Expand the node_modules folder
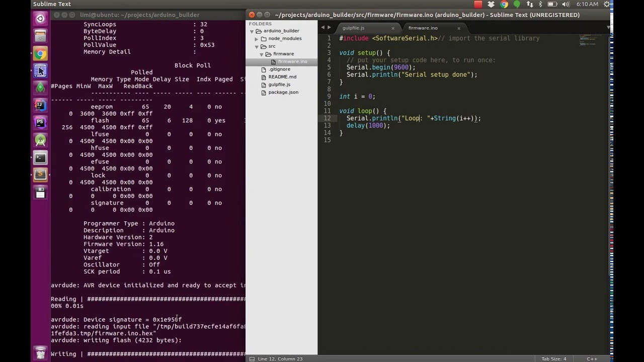This screenshot has height=362, width=644. tap(257, 39)
